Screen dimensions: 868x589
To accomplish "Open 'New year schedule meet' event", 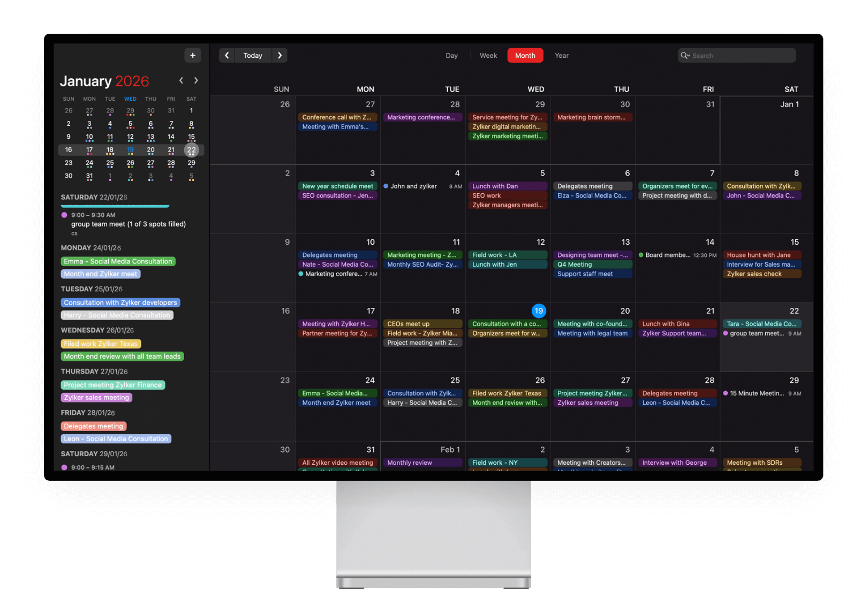I will (337, 186).
